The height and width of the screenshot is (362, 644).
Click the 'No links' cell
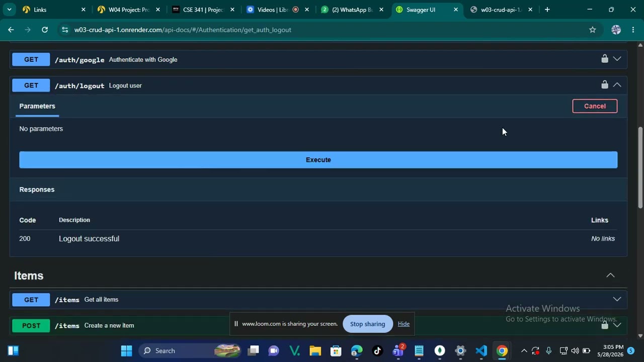click(x=603, y=238)
